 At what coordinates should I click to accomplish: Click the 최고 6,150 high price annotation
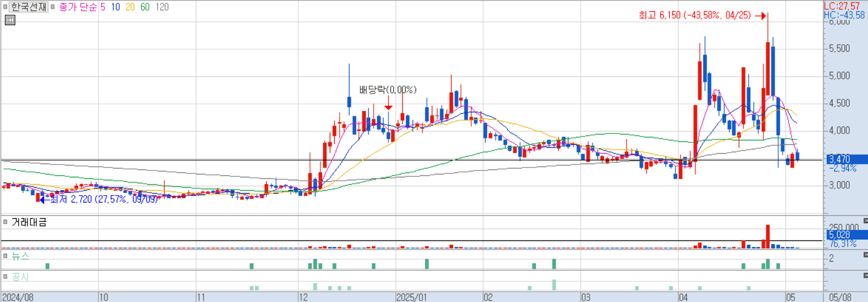pyautogui.click(x=695, y=15)
